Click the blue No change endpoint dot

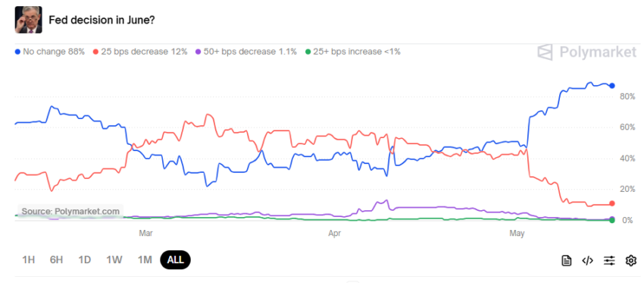tap(612, 86)
